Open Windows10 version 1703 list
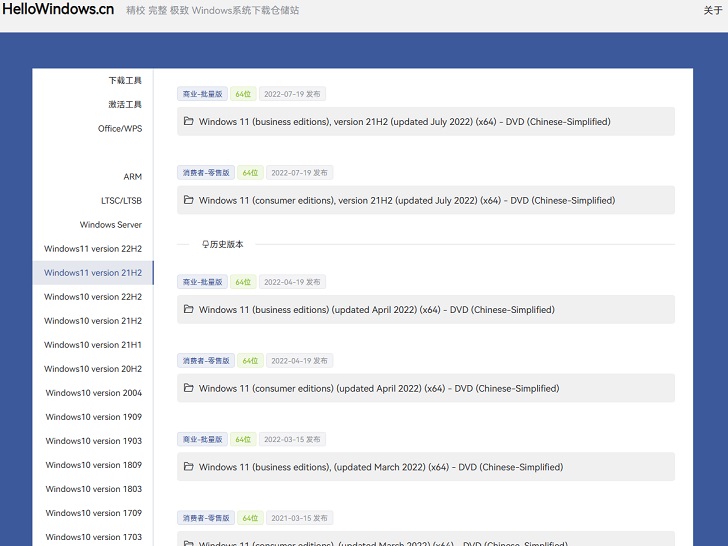 click(94, 537)
